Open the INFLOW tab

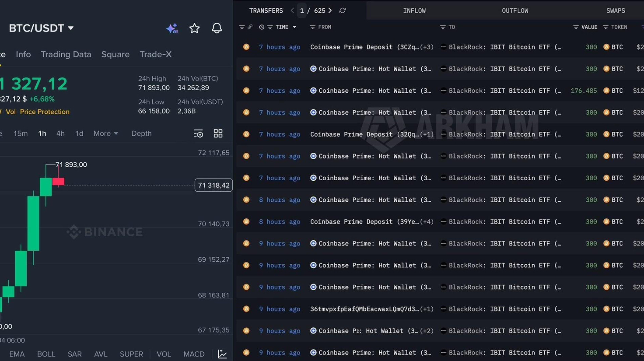(414, 11)
